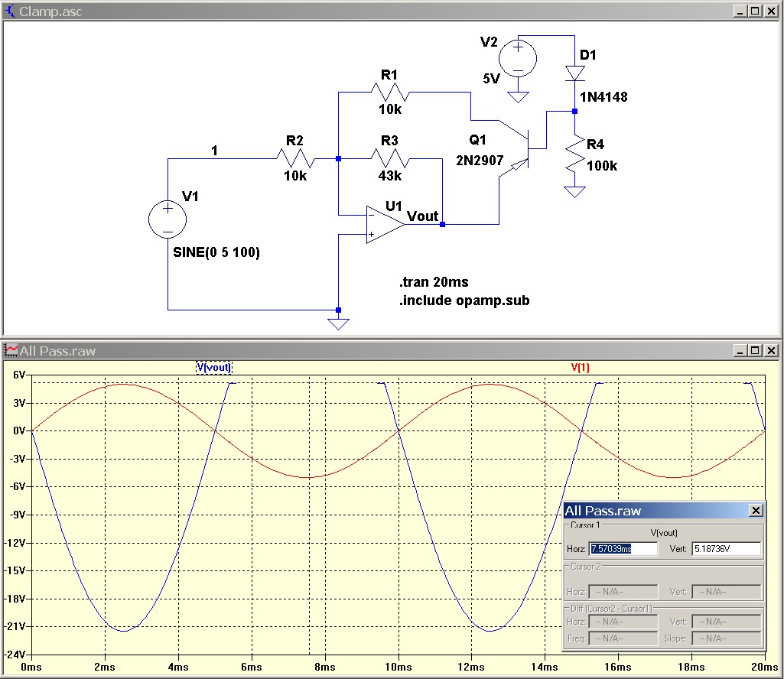The height and width of the screenshot is (679, 784).
Task: Click the Diff Freq field
Action: pyautogui.click(x=623, y=638)
